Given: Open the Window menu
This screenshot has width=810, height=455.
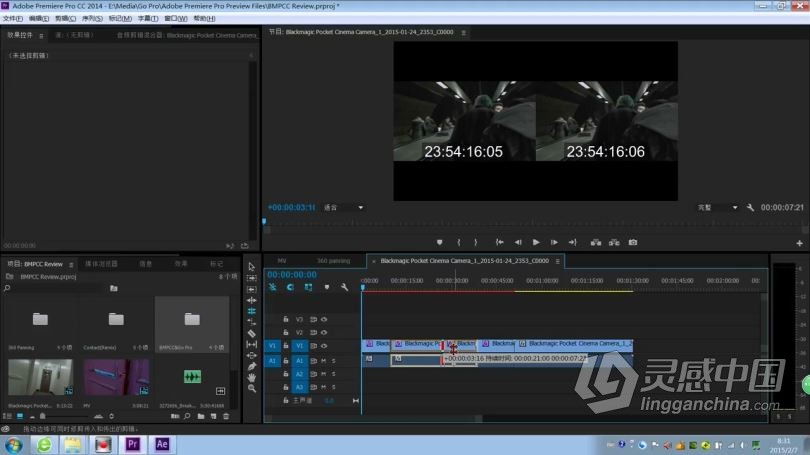Looking at the screenshot, I should pos(176,19).
